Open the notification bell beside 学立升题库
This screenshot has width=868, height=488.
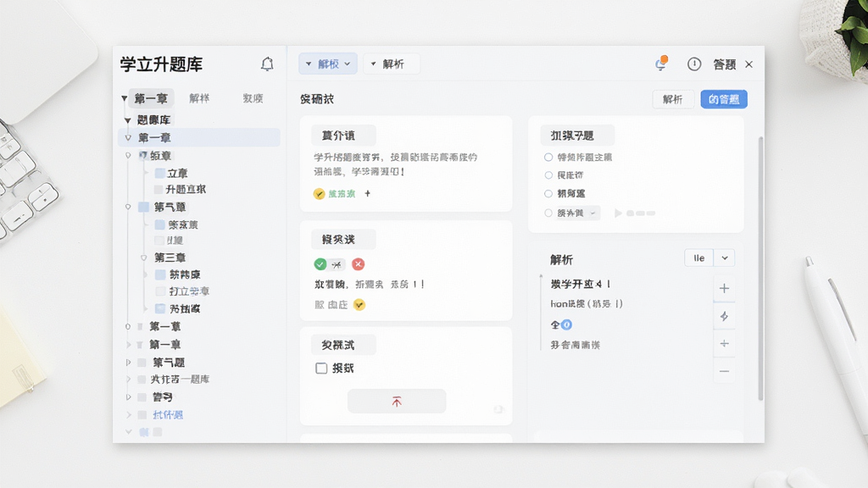click(x=267, y=64)
